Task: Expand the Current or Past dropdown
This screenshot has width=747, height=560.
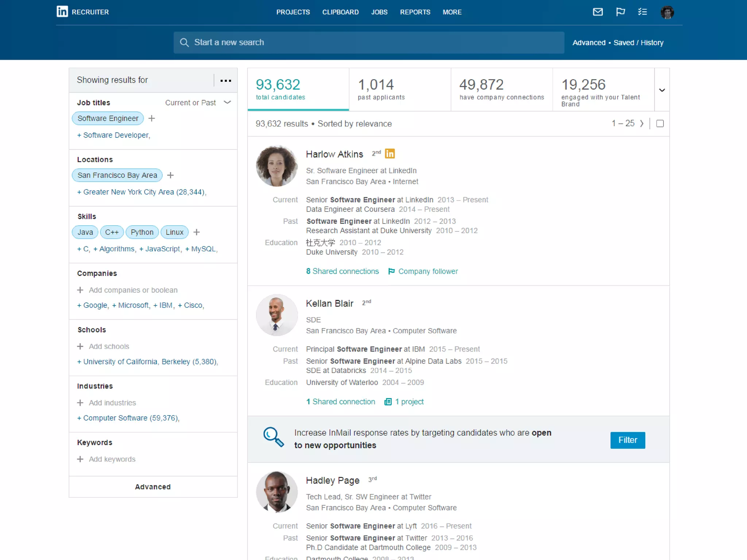Action: click(198, 102)
